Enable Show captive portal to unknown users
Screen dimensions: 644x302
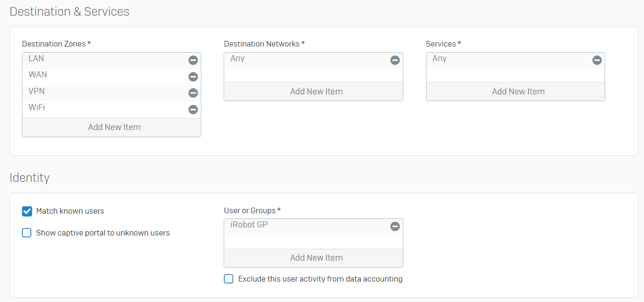click(27, 233)
